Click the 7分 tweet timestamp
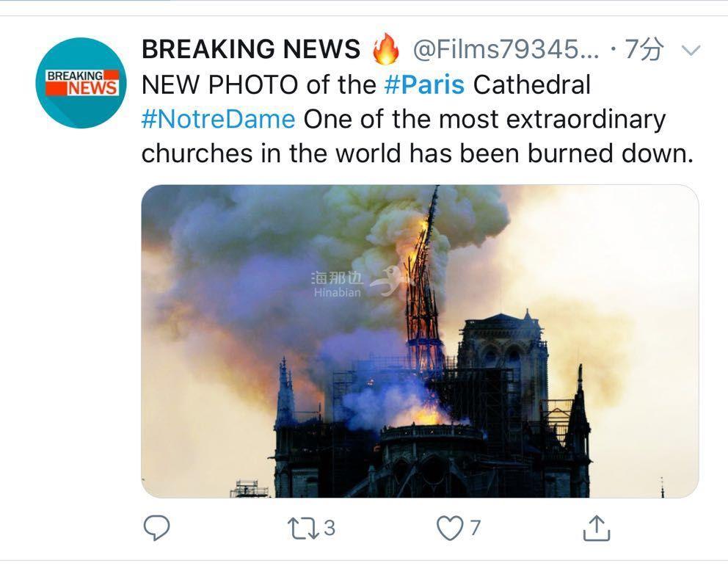The width and height of the screenshot is (728, 566). point(643,48)
